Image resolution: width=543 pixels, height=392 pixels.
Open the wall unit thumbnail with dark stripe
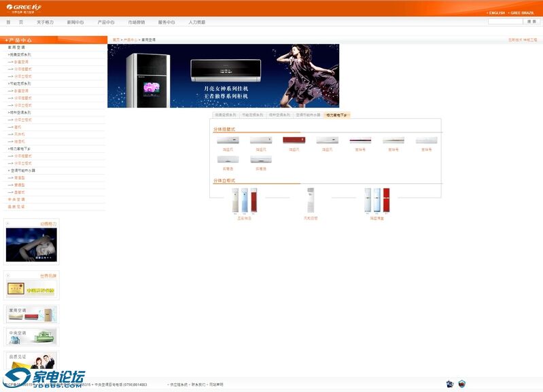coord(360,140)
